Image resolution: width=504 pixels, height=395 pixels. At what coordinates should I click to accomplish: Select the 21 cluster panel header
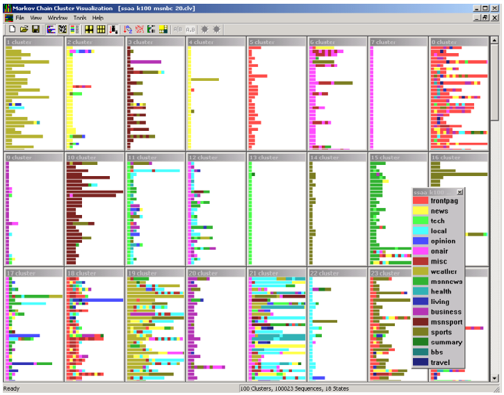[277, 273]
